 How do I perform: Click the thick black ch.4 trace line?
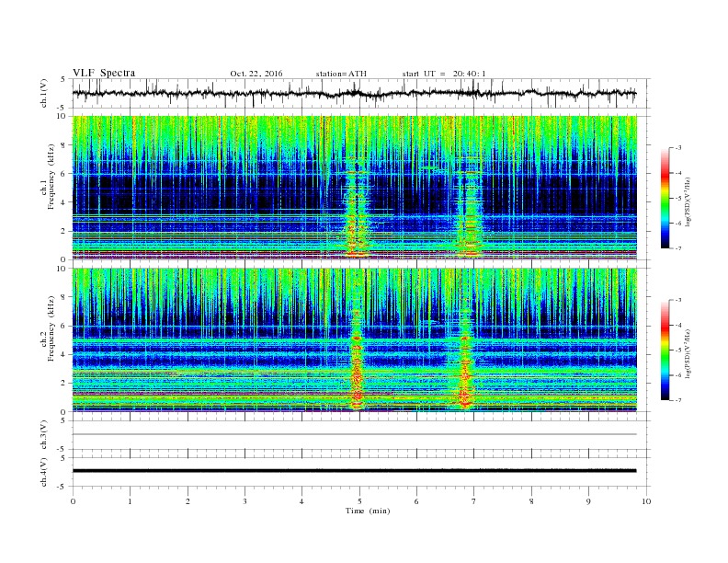354,471
